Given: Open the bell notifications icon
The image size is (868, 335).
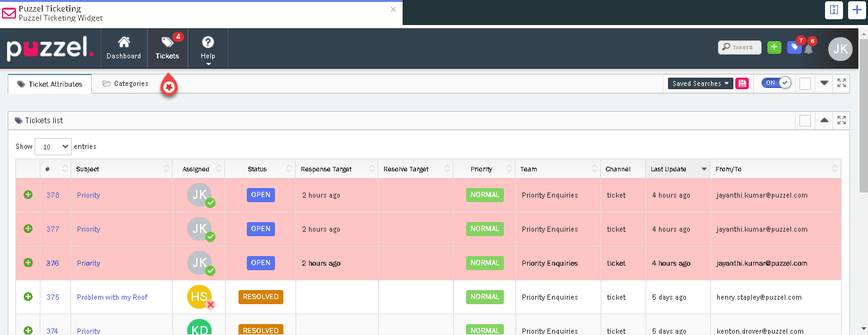Looking at the screenshot, I should tap(808, 48).
